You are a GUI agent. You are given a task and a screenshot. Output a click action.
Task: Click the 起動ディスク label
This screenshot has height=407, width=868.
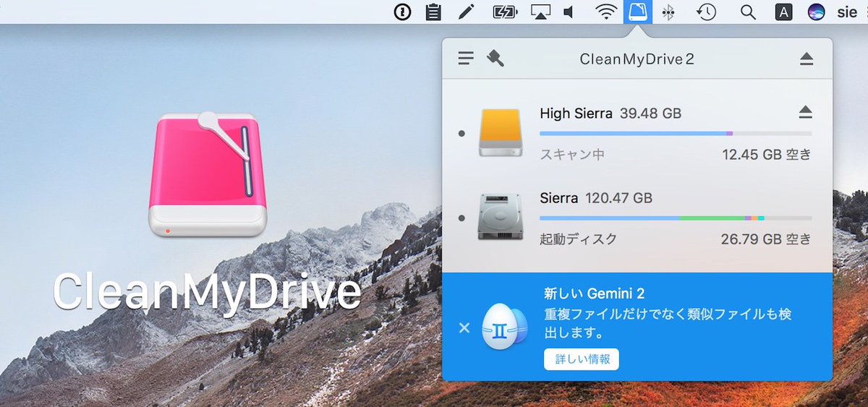pos(578,239)
